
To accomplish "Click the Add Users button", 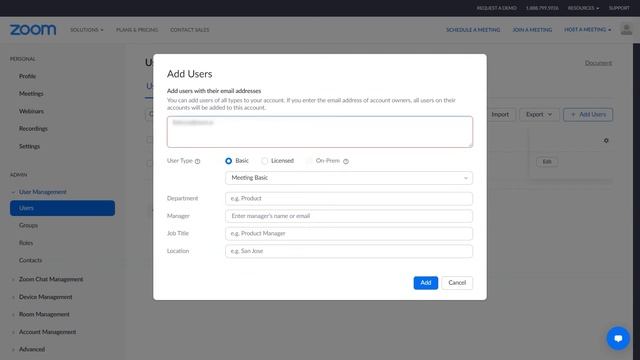I will pos(588,115).
